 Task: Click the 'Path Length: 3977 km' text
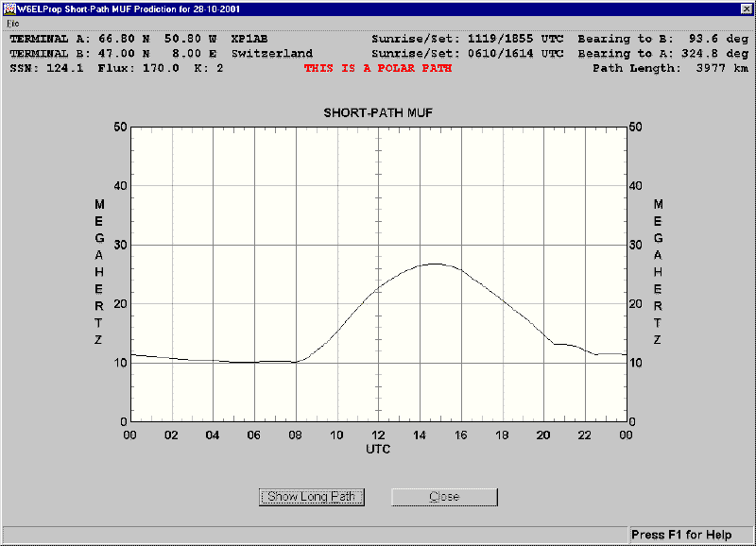click(671, 68)
